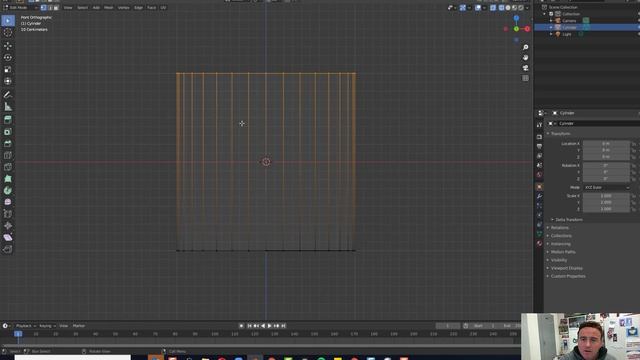Select Light in the outliner
This screenshot has height=360, width=640.
[567, 34]
